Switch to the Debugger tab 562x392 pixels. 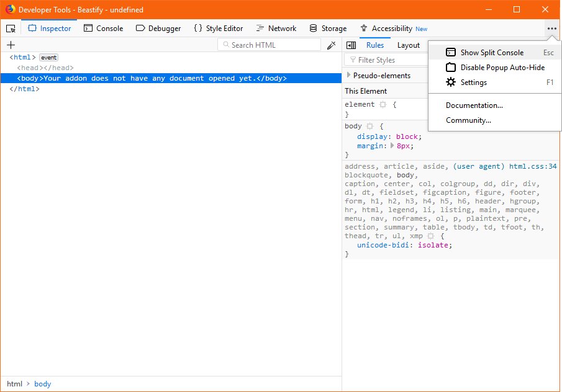[x=158, y=29]
